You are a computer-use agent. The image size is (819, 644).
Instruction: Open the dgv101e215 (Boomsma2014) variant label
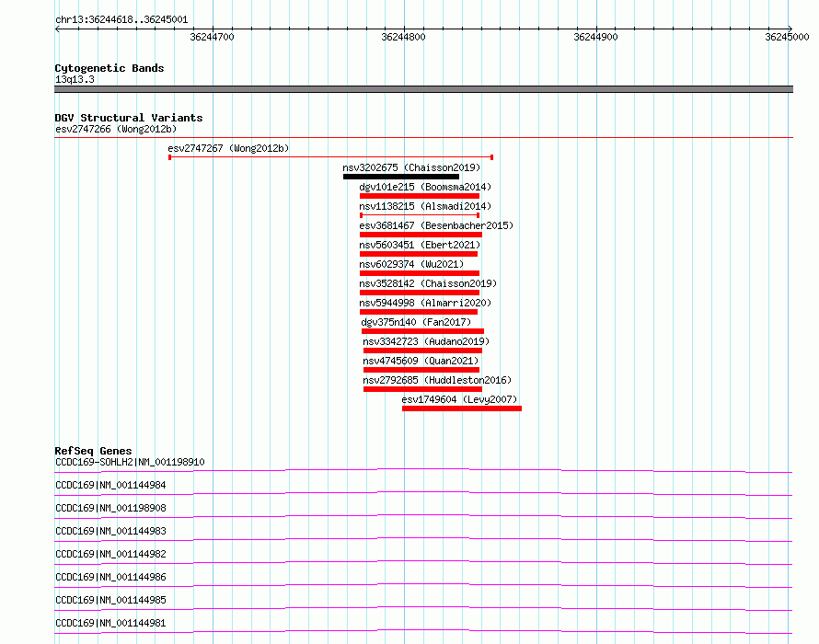pyautogui.click(x=425, y=187)
